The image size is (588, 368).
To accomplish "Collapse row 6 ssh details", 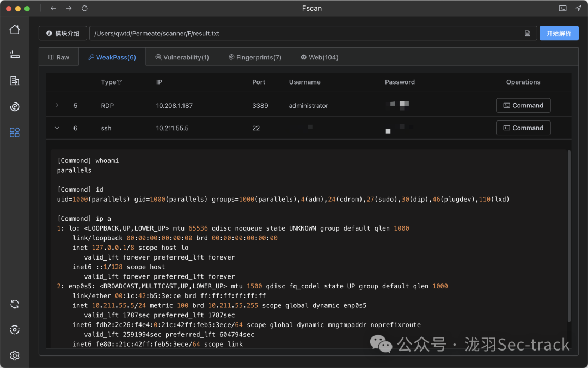I will 57,128.
